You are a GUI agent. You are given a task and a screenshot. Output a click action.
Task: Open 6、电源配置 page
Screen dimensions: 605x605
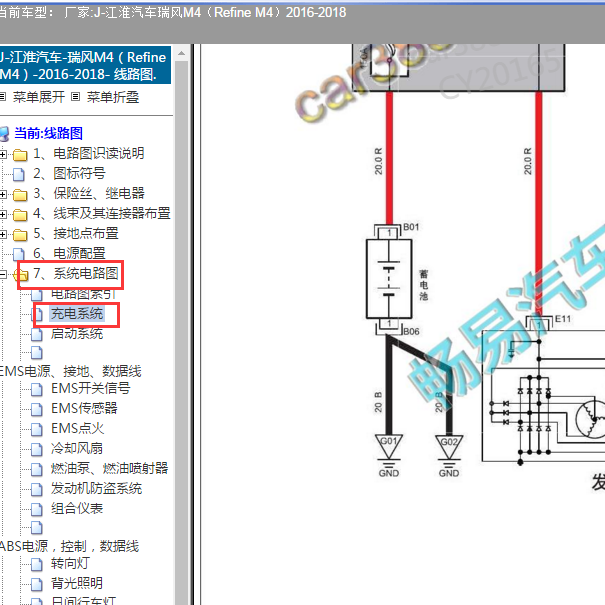[69, 253]
